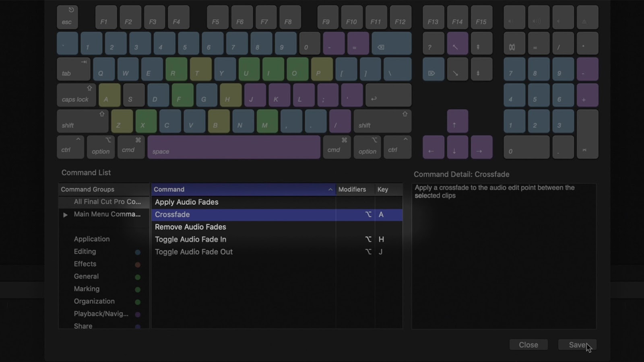Image resolution: width=644 pixels, height=362 pixels.
Task: Click the F12 function key
Action: pyautogui.click(x=400, y=17)
